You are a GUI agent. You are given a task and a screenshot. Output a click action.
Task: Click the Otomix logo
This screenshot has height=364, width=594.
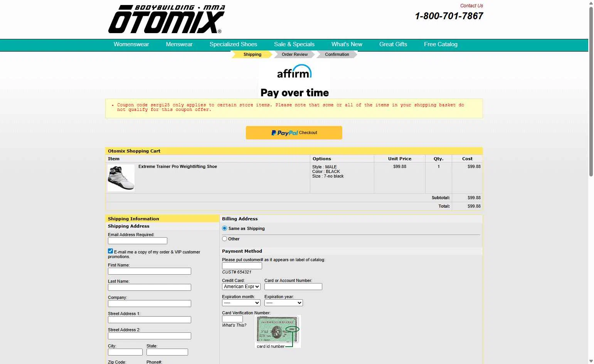[x=167, y=19]
